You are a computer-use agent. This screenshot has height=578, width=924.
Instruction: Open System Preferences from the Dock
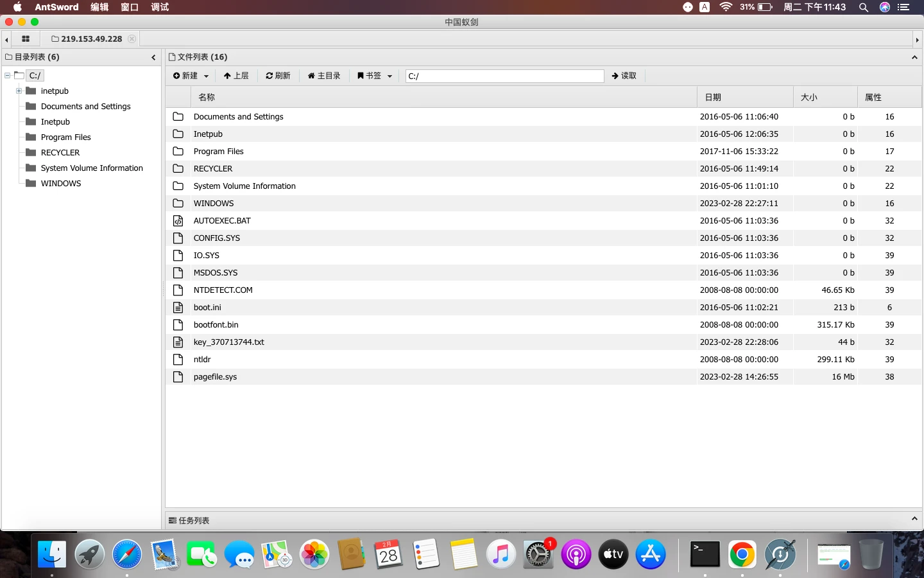(538, 554)
